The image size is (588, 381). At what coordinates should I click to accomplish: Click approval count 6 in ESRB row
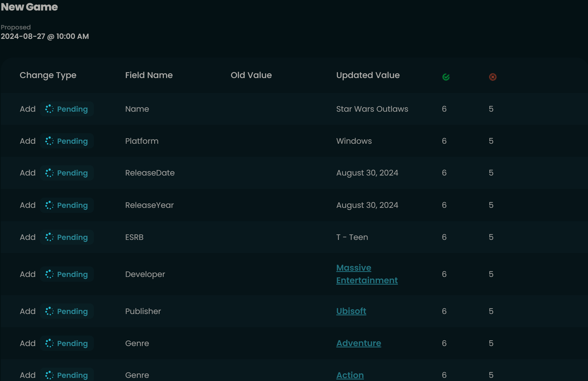click(444, 237)
